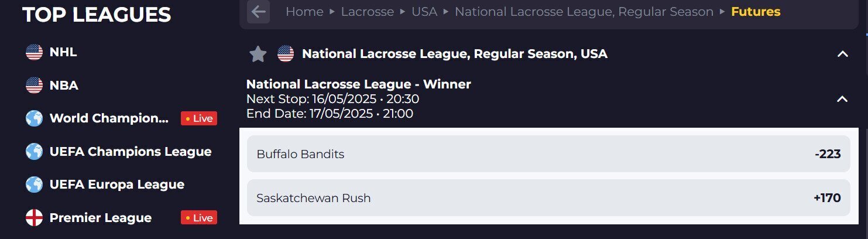Click the globe icon beside UEFA Europa League

(35, 185)
